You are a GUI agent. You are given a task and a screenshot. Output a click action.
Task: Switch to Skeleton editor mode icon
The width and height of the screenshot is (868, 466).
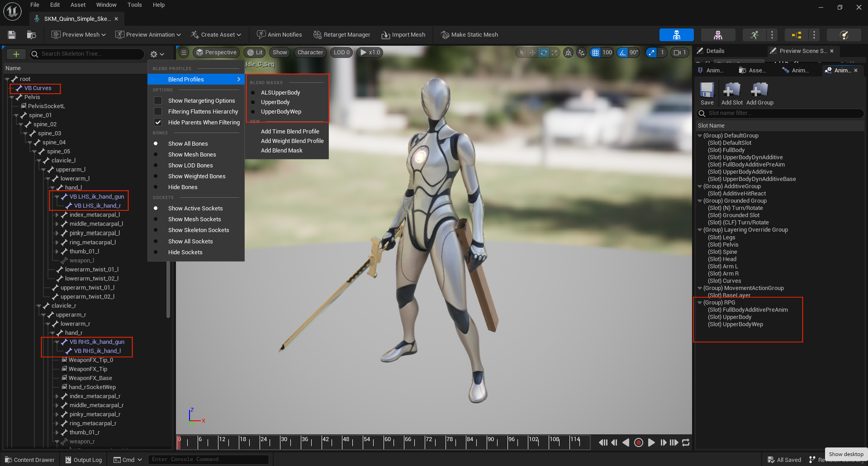pyautogui.click(x=677, y=35)
